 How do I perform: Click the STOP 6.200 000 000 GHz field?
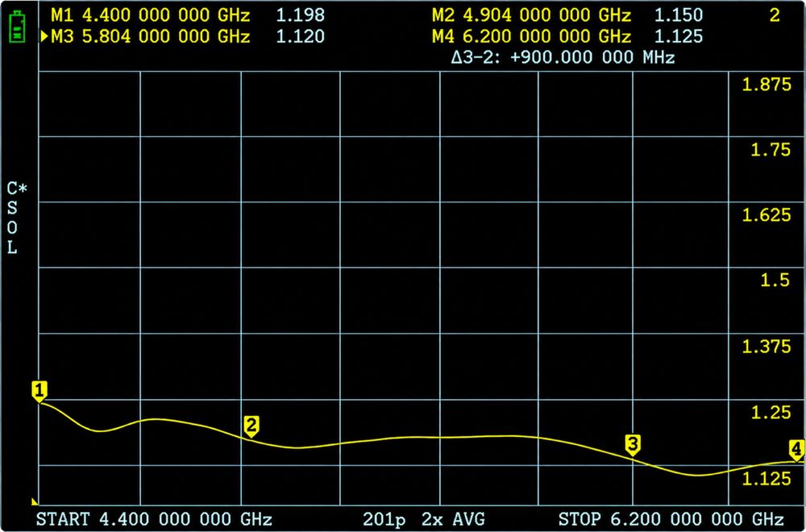point(671,518)
